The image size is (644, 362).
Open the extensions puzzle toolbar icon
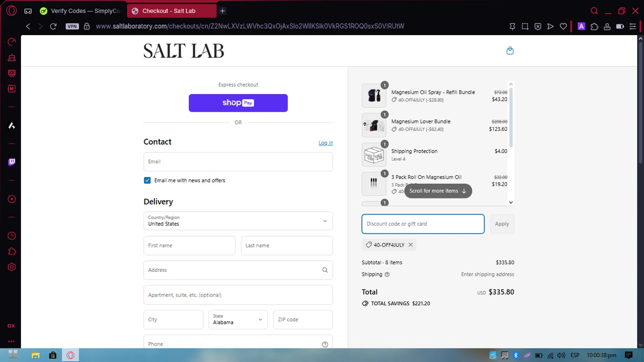(x=594, y=26)
